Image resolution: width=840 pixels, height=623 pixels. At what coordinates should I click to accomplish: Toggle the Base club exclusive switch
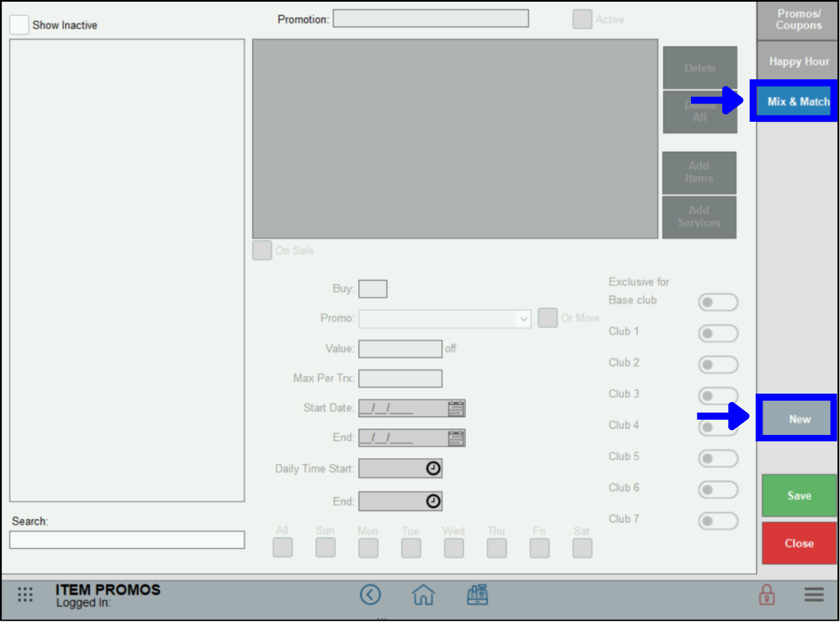(718, 302)
